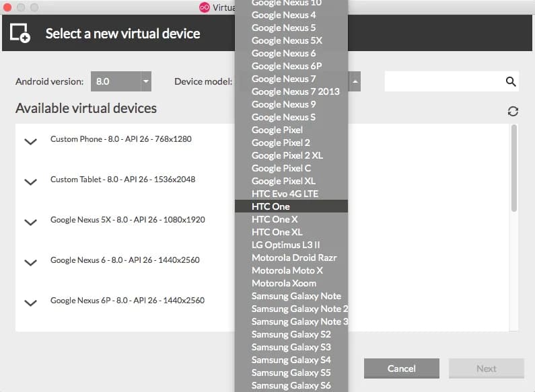Select Google Nexus 7 2013 option
The width and height of the screenshot is (535, 392).
pos(291,91)
